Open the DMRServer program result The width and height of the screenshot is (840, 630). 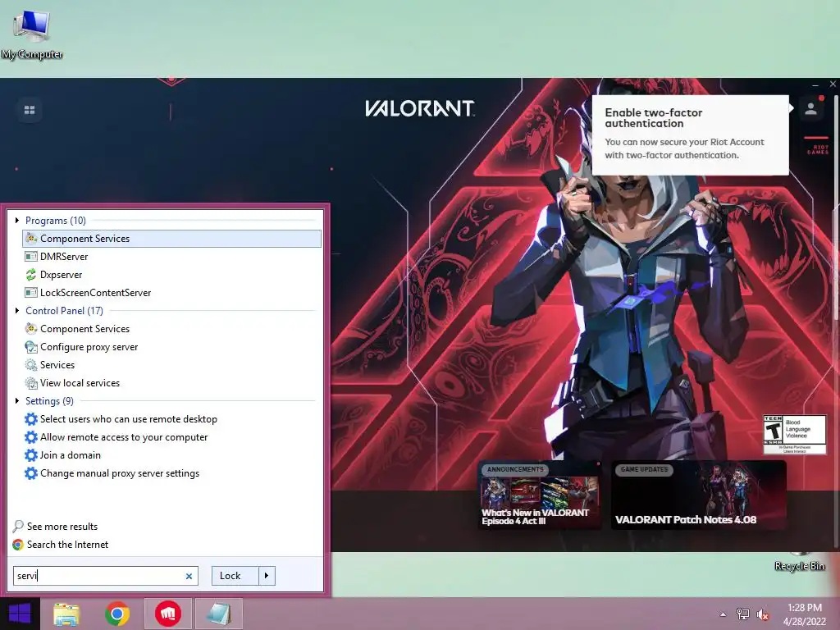pos(172,257)
